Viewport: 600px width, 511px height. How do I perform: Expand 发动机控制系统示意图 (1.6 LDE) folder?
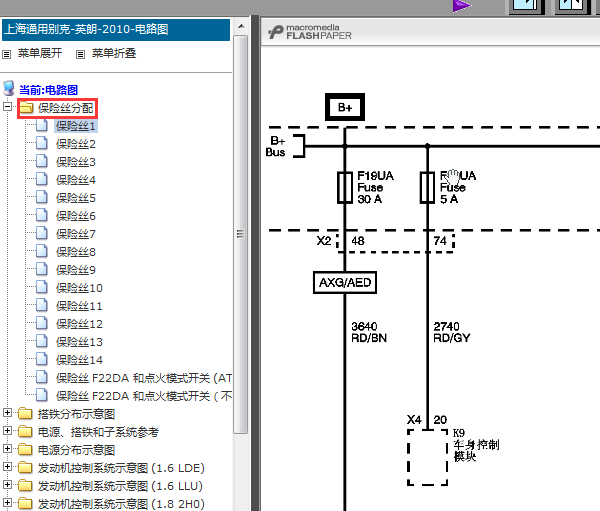pos(7,466)
